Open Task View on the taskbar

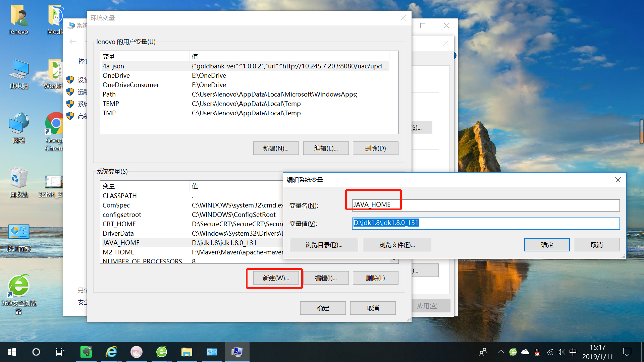(60, 352)
